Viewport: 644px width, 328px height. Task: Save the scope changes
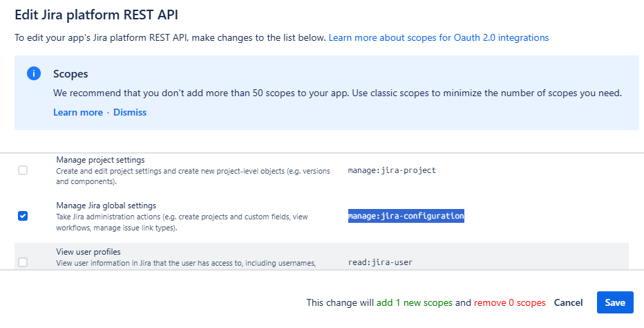coord(614,302)
